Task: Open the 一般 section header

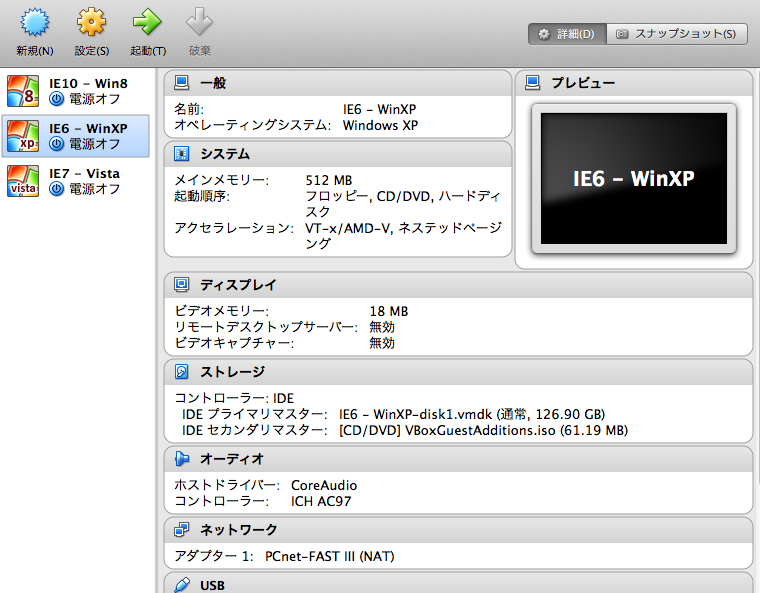Action: click(x=338, y=83)
